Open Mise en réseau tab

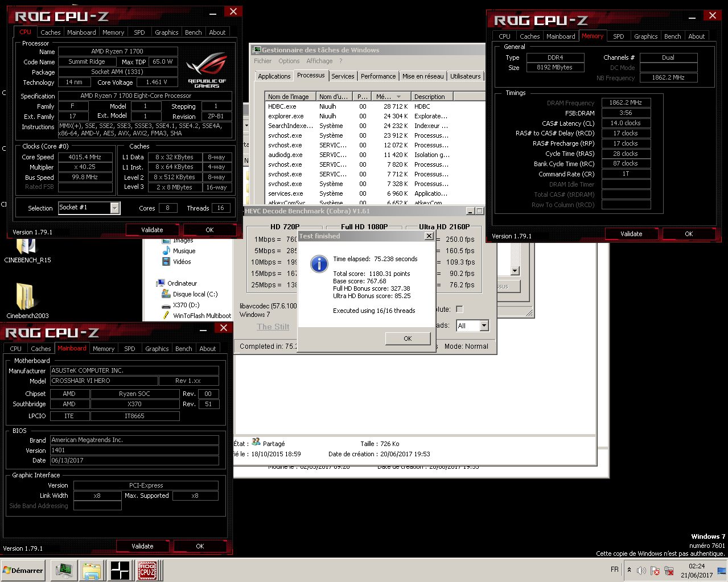423,76
